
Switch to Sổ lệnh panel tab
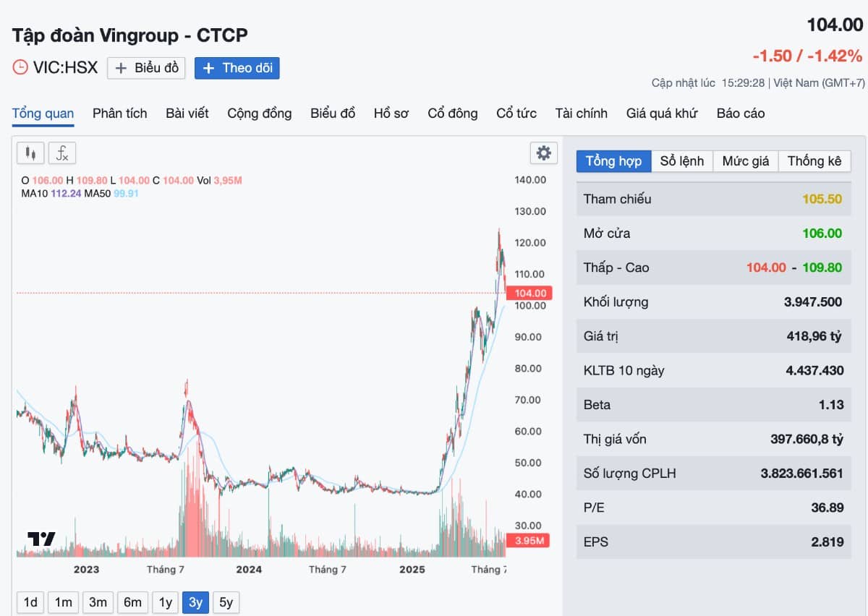pos(681,161)
